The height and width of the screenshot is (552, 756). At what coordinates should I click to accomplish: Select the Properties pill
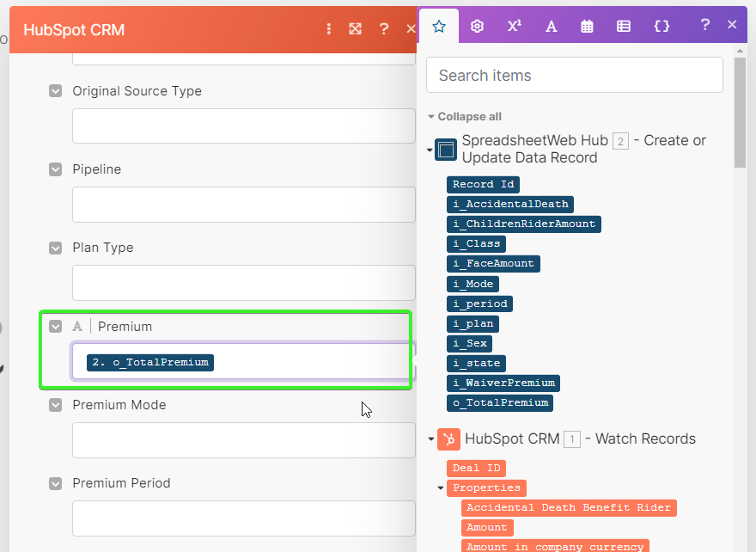[x=486, y=488]
